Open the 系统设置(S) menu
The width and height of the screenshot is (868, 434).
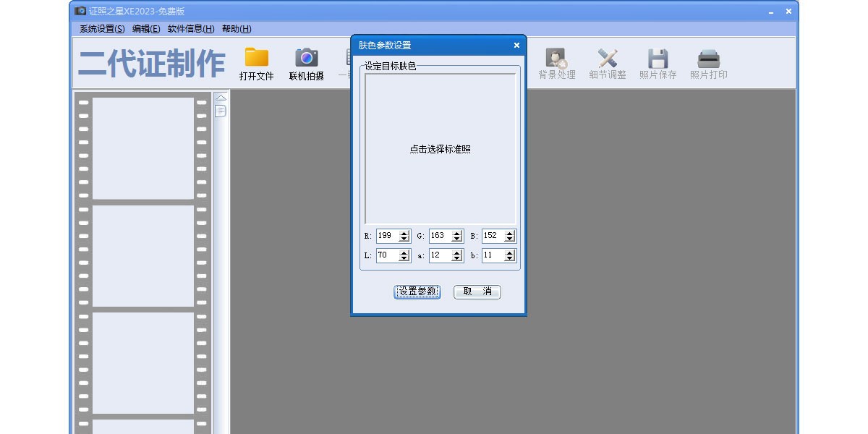coord(102,29)
